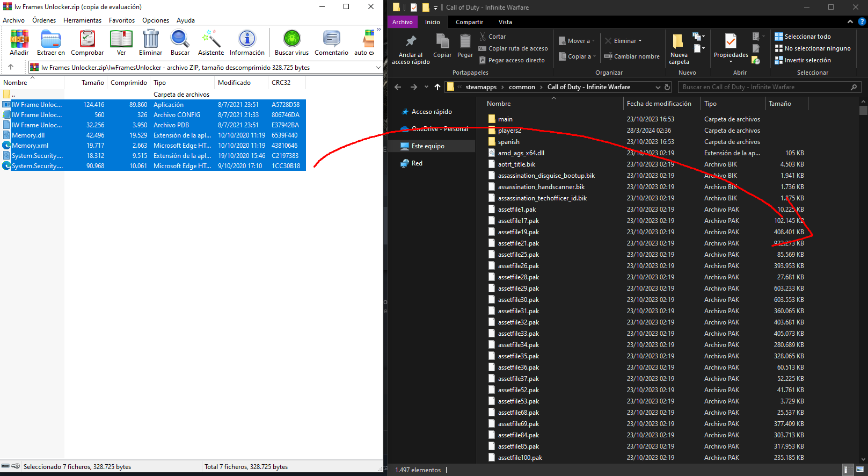Select Acceso rápido in the sidebar
Image resolution: width=868 pixels, height=476 pixels.
click(432, 112)
